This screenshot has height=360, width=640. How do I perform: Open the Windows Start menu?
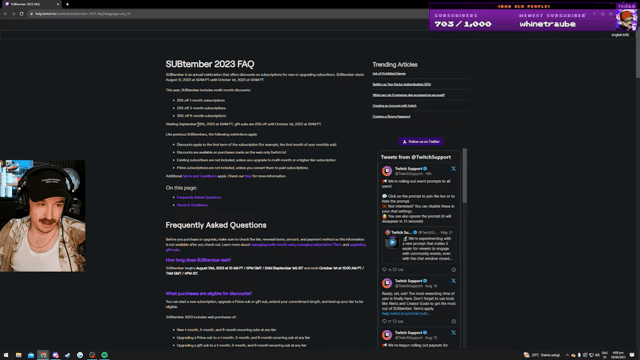pyautogui.click(x=6, y=355)
